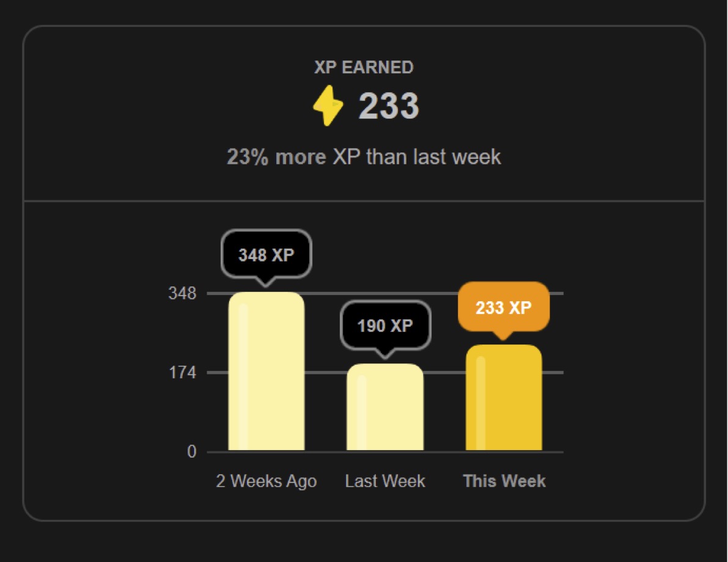Viewport: 728px width, 562px height.
Task: Click the 174 y-axis value
Action: [182, 373]
